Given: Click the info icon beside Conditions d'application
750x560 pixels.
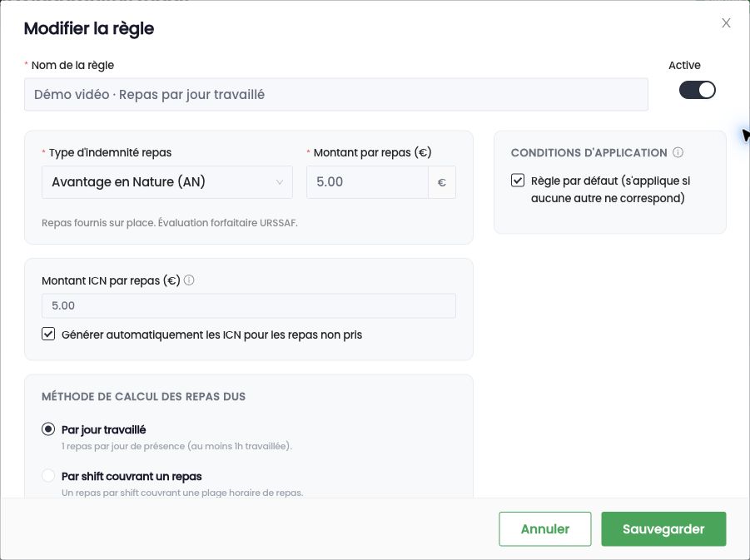Looking at the screenshot, I should point(678,152).
